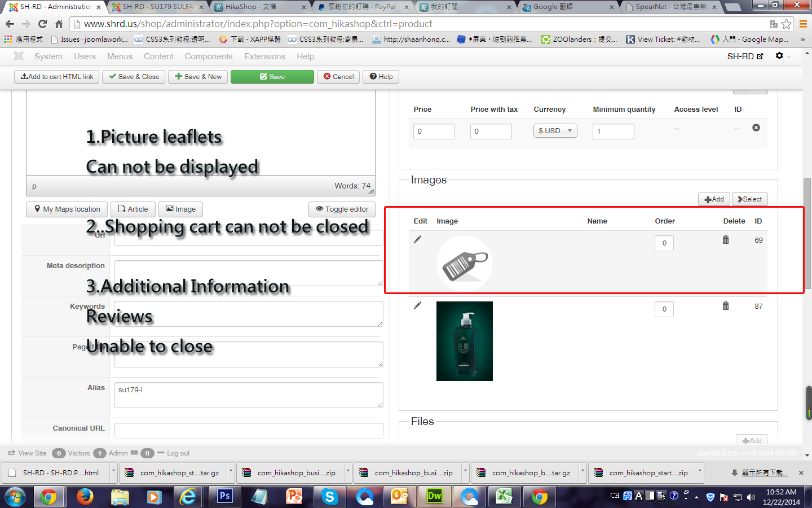Toggle the editor view
This screenshot has height=508, width=812.
tap(342, 209)
